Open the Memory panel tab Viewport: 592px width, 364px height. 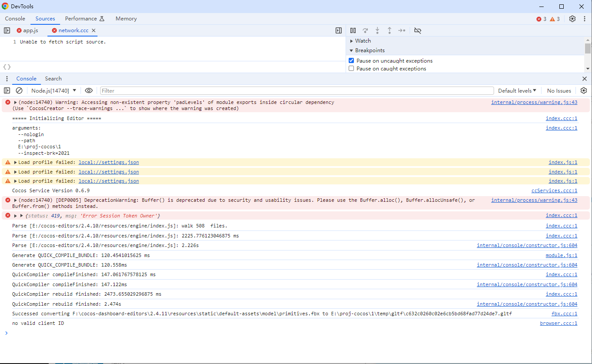pyautogui.click(x=126, y=19)
